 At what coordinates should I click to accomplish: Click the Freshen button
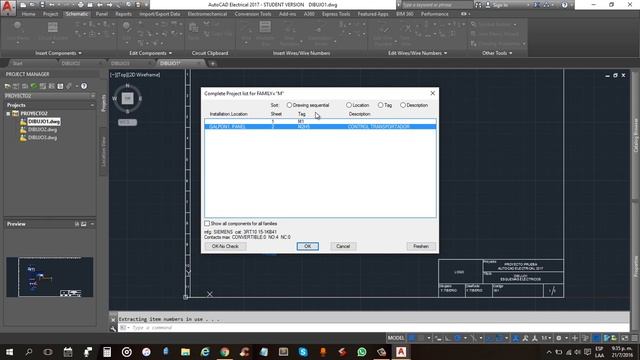421,246
